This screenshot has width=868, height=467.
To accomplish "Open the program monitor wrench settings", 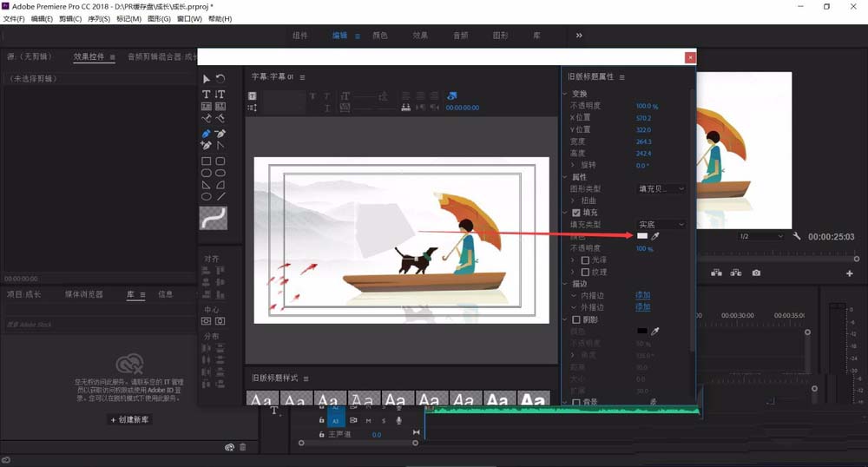I will pos(797,236).
